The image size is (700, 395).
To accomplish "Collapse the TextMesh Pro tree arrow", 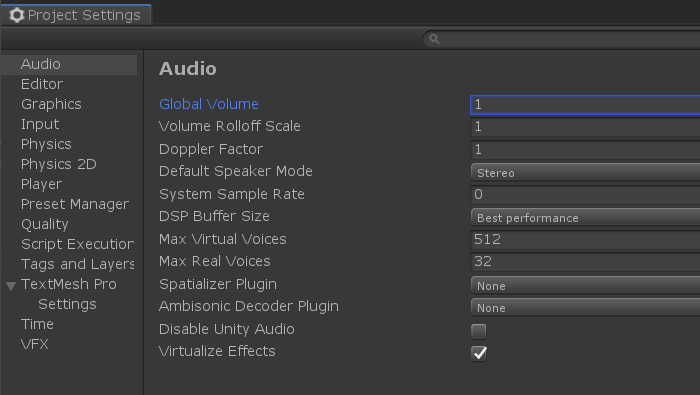I will coord(11,286).
